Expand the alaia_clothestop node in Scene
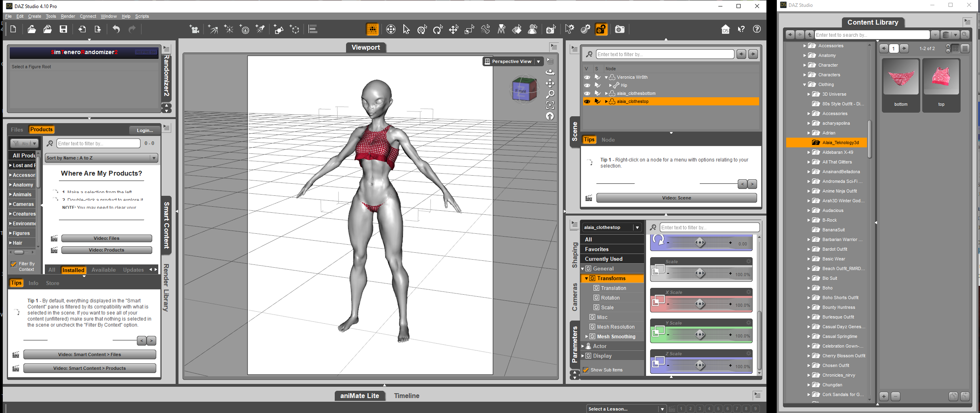The width and height of the screenshot is (980, 413). point(606,101)
